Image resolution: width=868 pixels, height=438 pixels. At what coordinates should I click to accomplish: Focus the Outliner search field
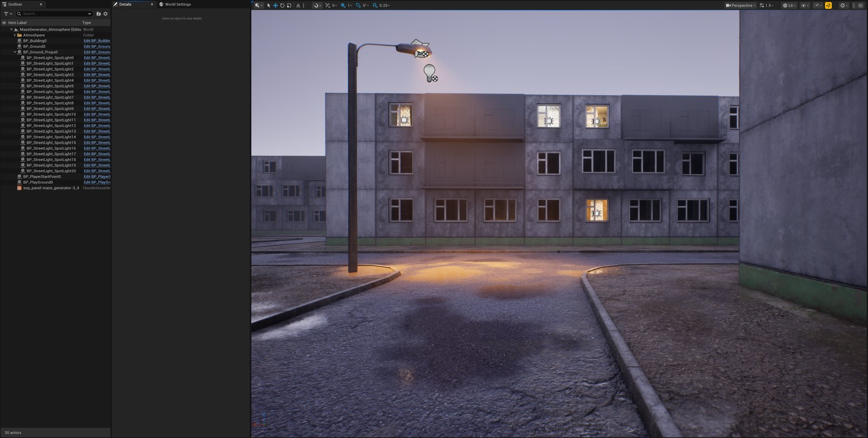(54, 14)
